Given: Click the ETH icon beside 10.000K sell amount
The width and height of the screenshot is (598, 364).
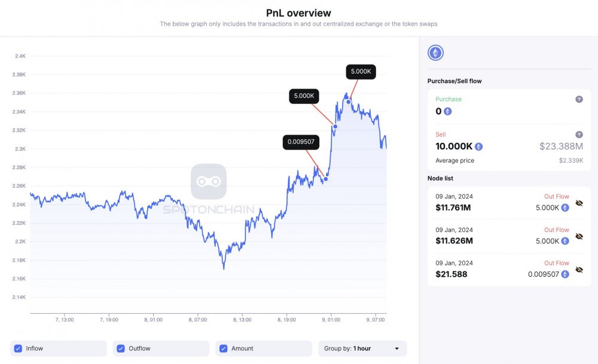Looking at the screenshot, I should tap(478, 146).
